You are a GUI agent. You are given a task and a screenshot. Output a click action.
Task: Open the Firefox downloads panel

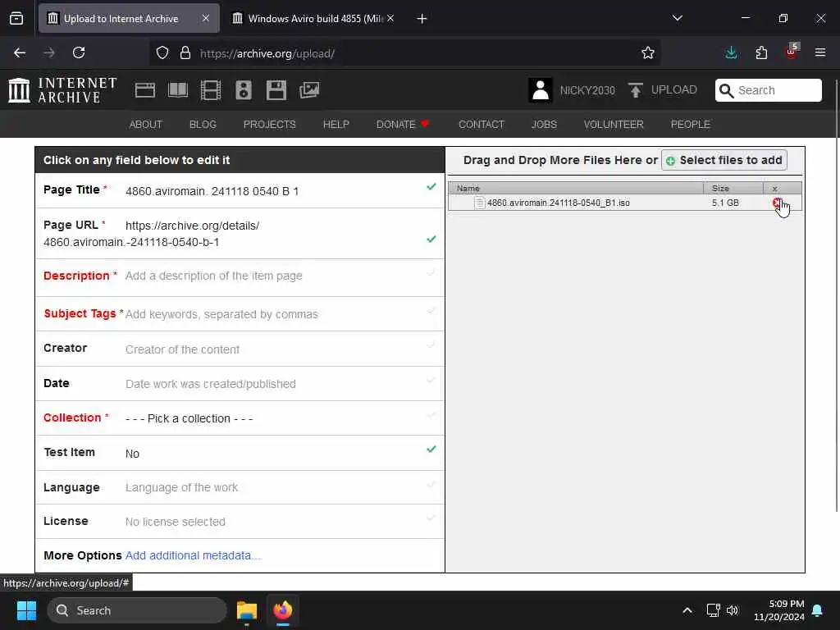(731, 52)
